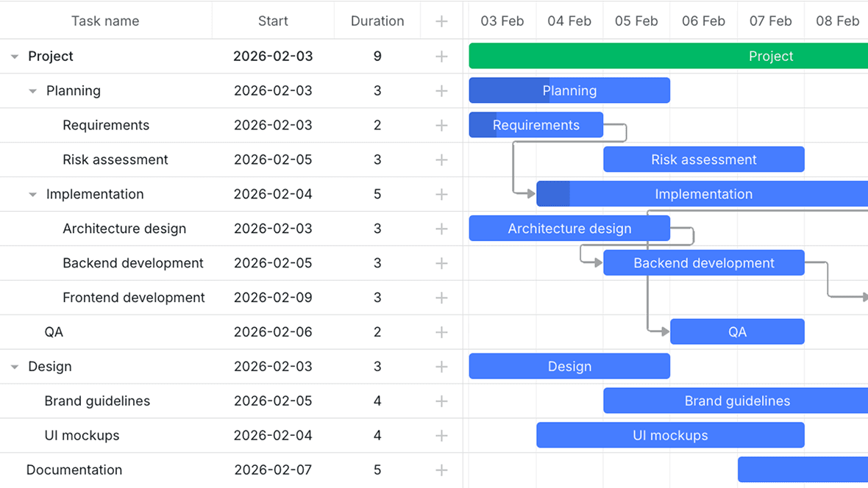868x488 pixels.
Task: Click Project duration value 9
Action: tap(377, 57)
